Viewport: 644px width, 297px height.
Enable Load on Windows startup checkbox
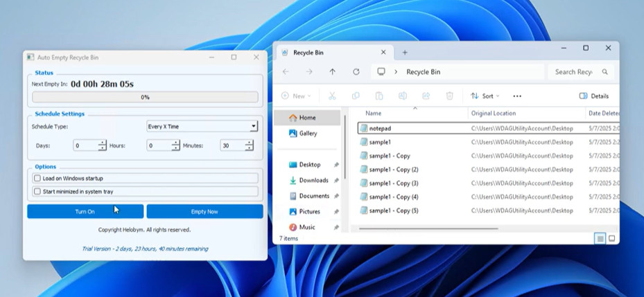37,179
